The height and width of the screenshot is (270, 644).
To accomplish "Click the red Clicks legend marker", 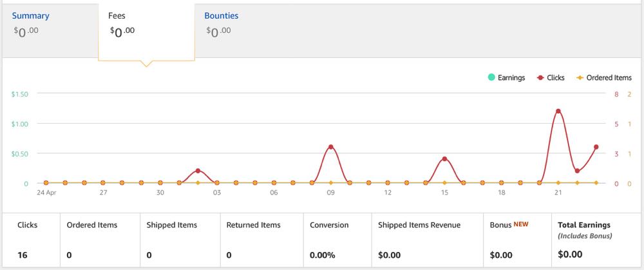I will 540,78.
